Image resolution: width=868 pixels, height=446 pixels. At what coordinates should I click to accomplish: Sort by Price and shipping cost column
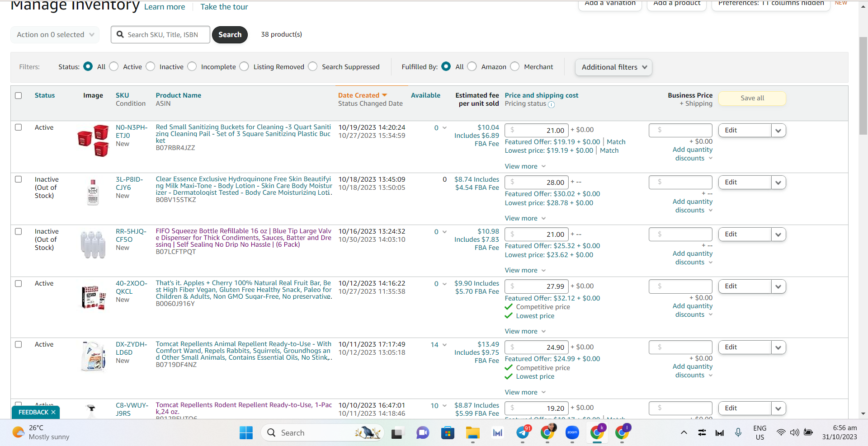point(542,95)
